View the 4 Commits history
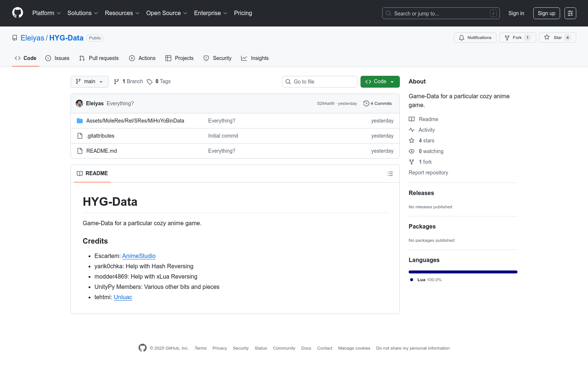Screen dimensions: 588x368 click(x=377, y=103)
